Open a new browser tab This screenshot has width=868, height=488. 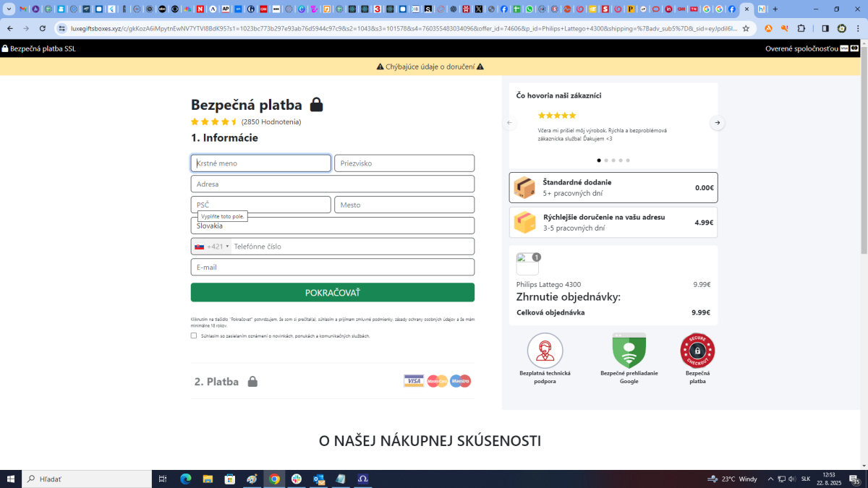[775, 9]
